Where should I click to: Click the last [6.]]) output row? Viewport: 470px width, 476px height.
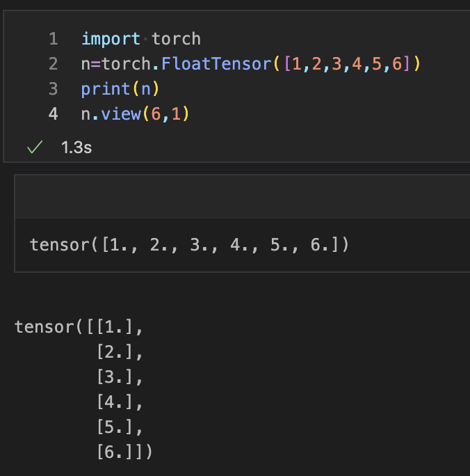pos(125,452)
